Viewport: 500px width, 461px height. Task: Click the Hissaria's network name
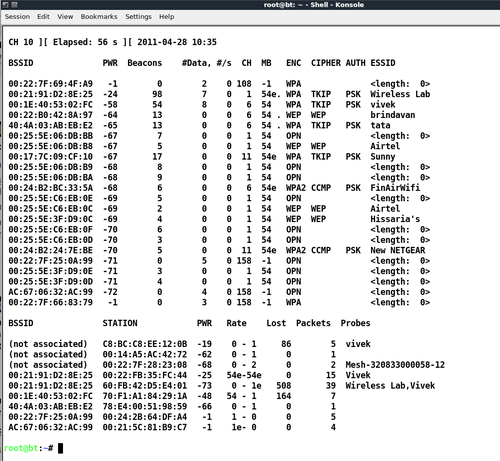point(395,219)
